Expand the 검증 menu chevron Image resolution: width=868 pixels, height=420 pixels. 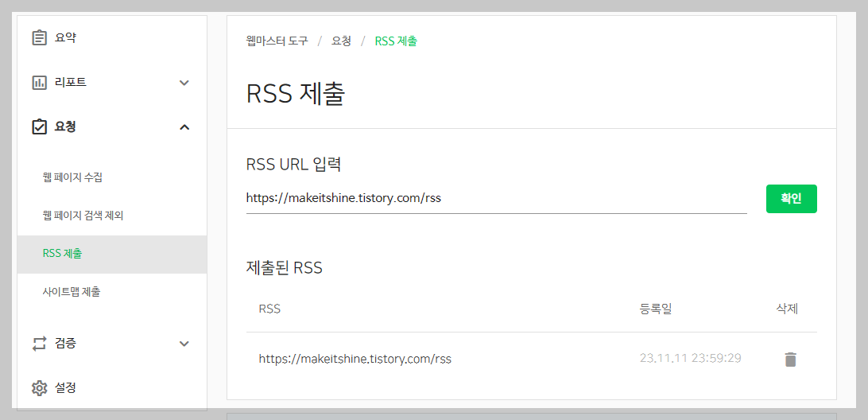(184, 344)
